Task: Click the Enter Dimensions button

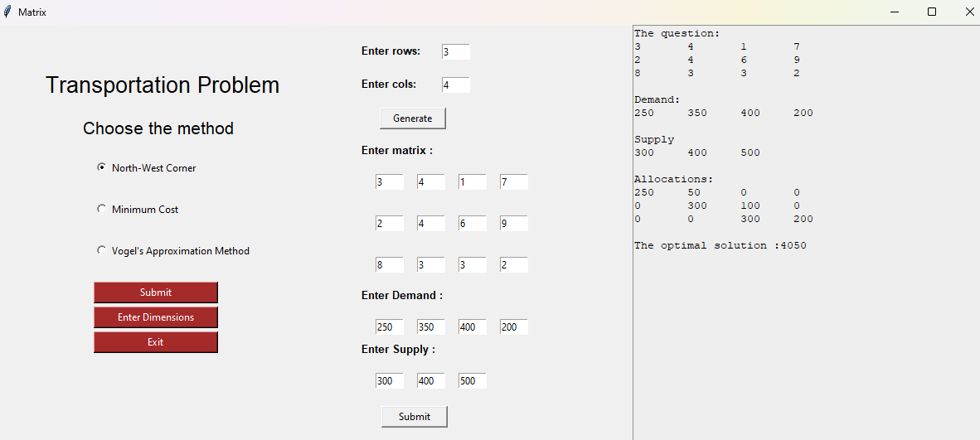Action: tap(156, 317)
